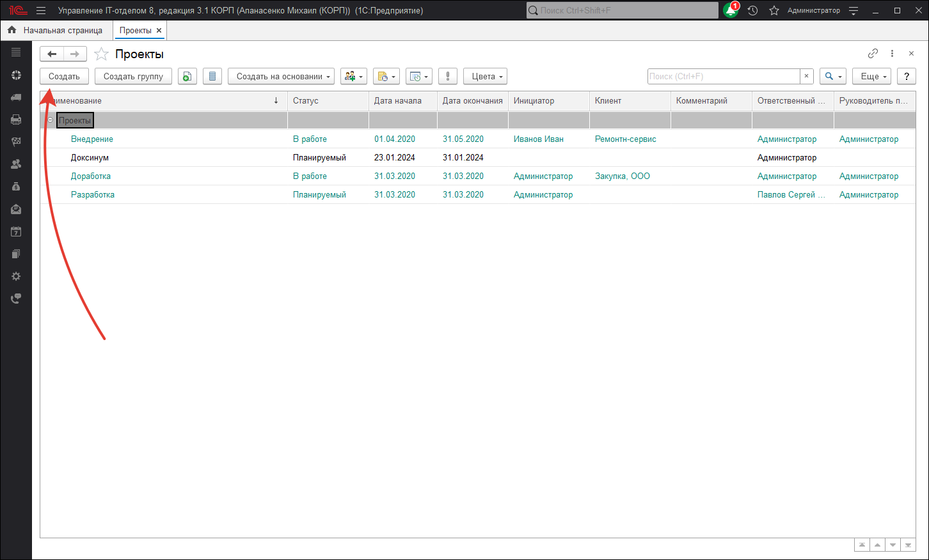Open the main hamburger menu in title bar

pyautogui.click(x=41, y=11)
